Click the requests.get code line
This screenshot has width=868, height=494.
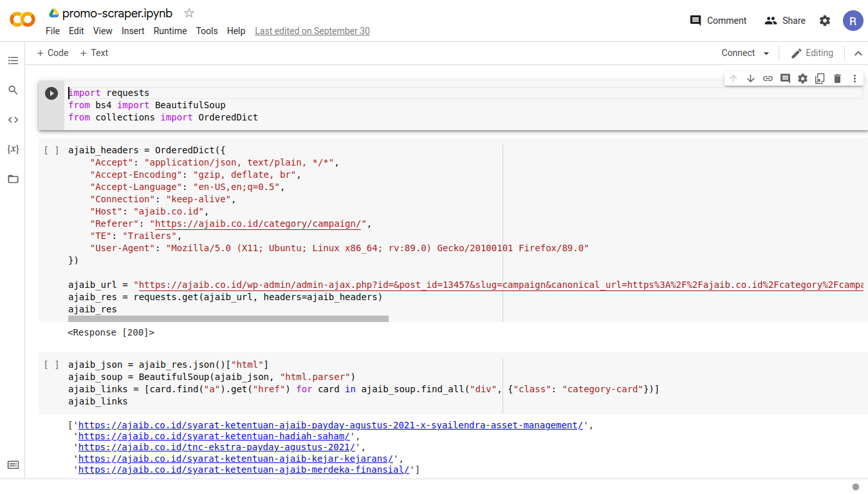point(225,297)
